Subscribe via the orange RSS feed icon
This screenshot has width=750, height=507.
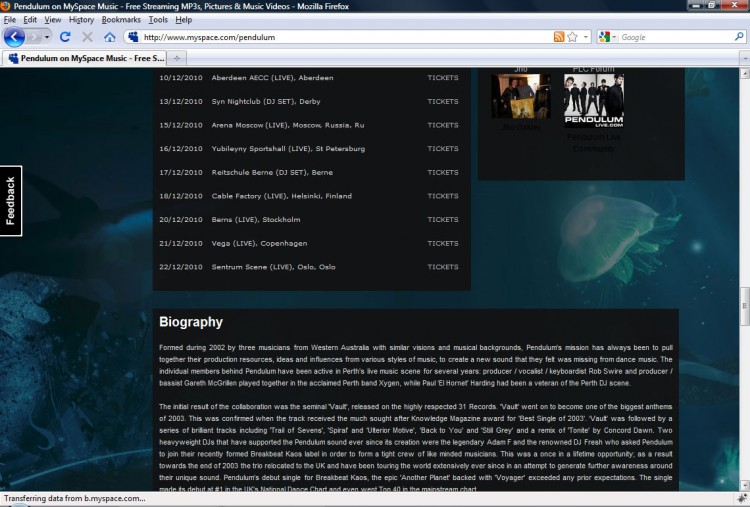click(559, 37)
